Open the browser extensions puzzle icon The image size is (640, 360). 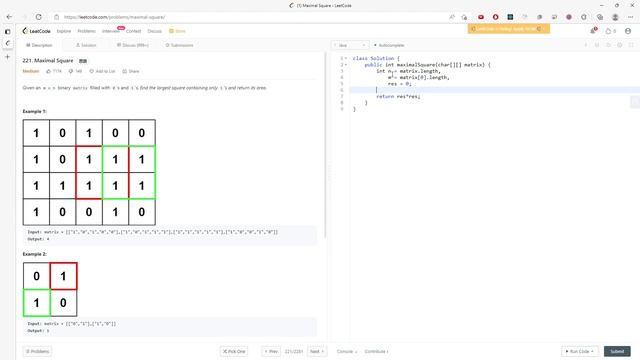click(584, 17)
